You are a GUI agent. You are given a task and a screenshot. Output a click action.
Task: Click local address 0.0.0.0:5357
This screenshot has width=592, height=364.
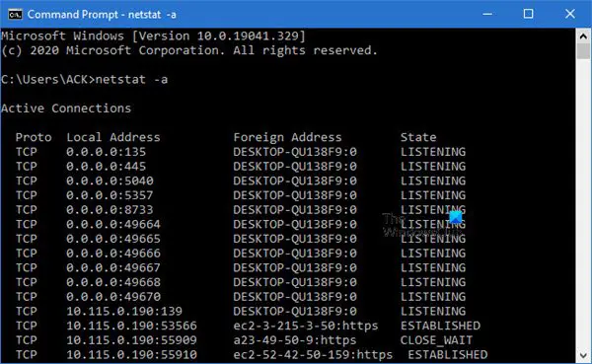110,195
